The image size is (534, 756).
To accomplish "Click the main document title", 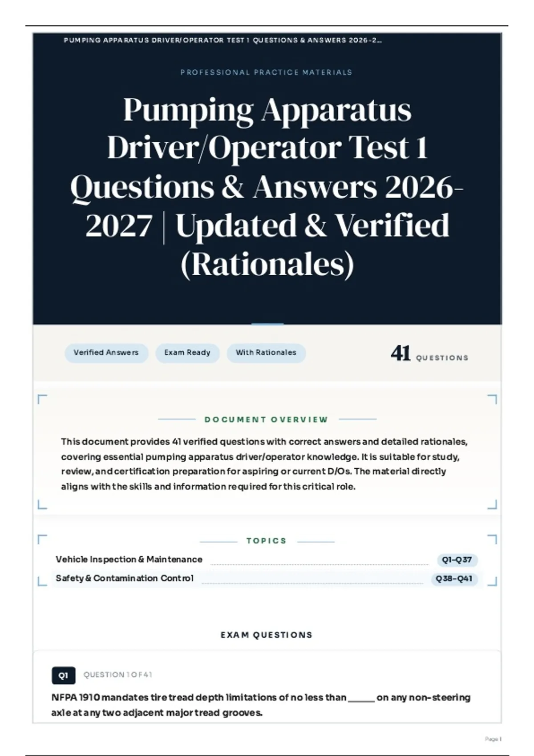I will pyautogui.click(x=267, y=187).
